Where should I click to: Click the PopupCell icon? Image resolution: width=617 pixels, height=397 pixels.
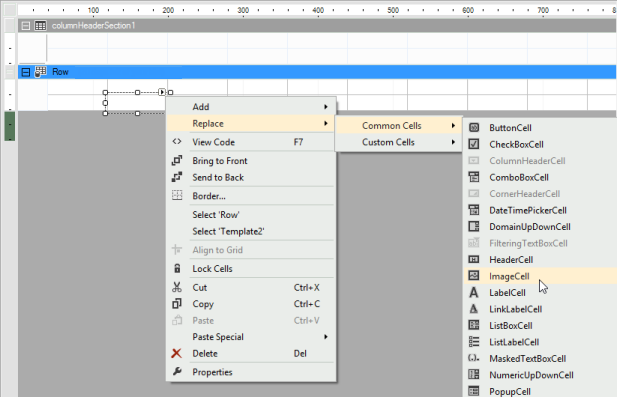pos(474,391)
